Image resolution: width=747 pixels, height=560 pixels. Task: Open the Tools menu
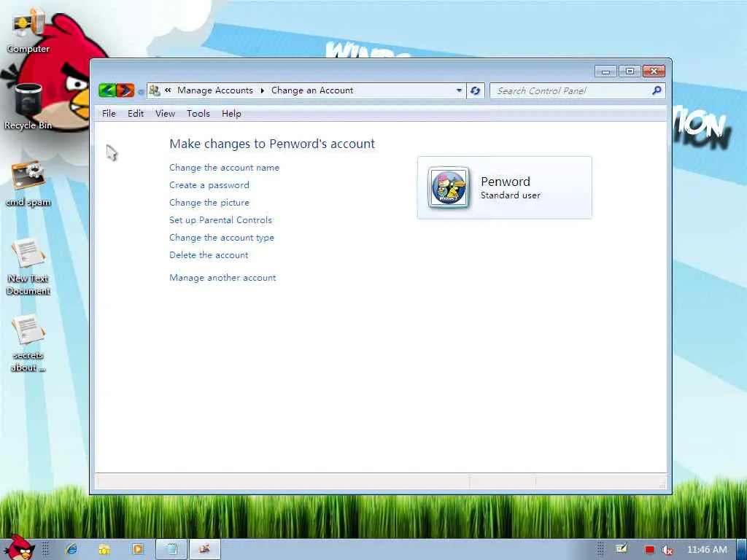198,113
